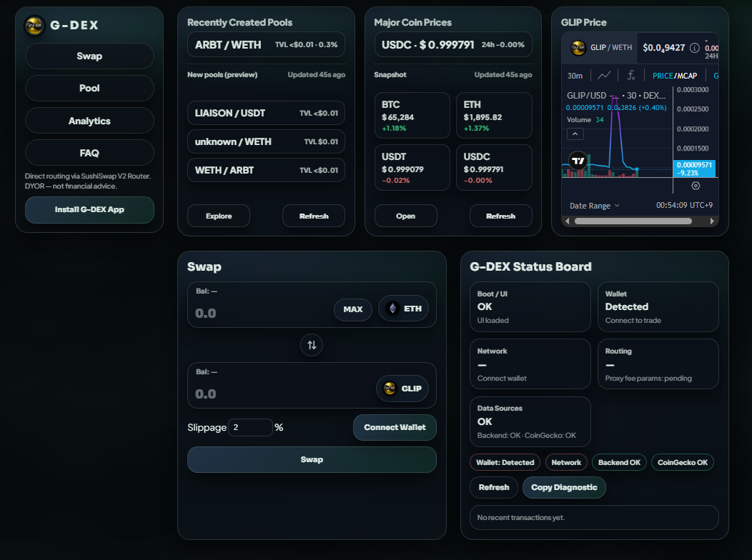Click Copy Diagnostic button

point(564,487)
